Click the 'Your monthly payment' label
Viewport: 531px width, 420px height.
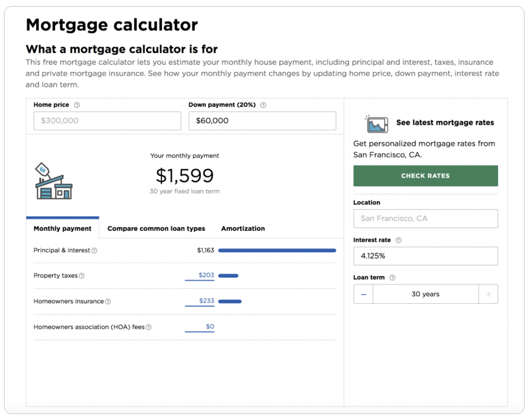(x=185, y=156)
